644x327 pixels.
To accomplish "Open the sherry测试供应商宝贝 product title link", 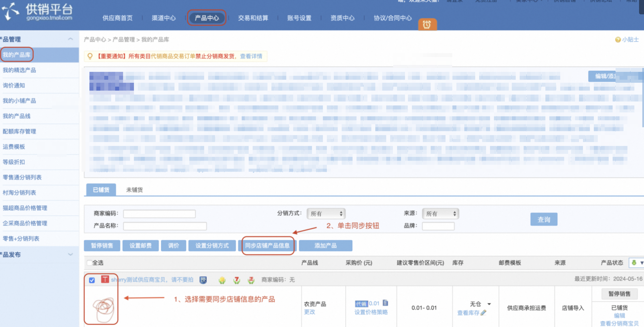I will click(x=152, y=280).
